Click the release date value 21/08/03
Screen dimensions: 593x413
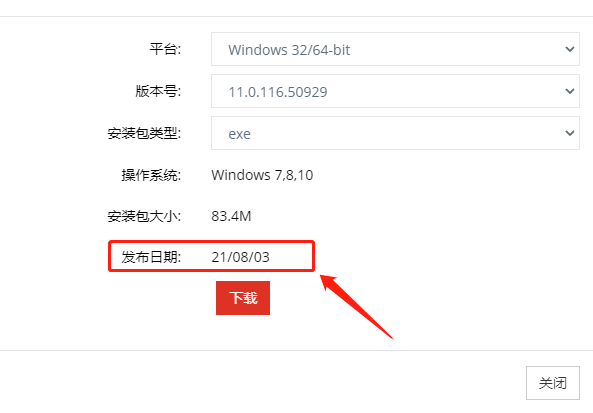click(240, 257)
